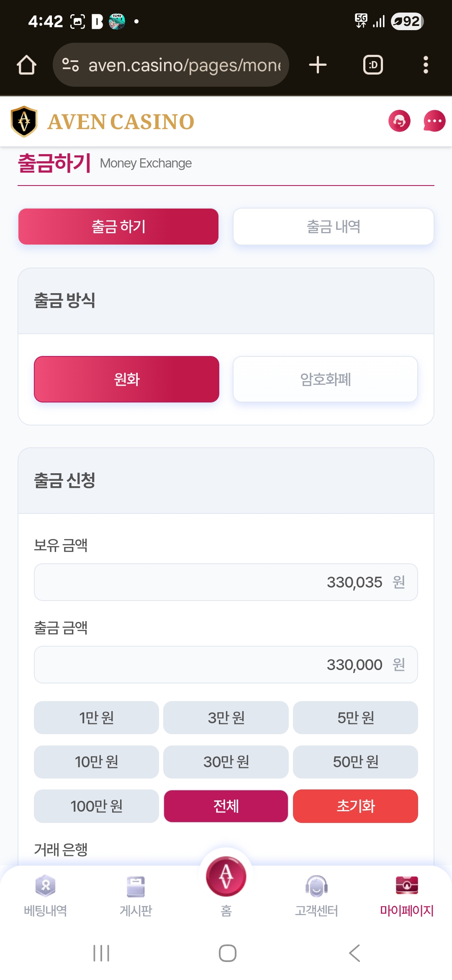Open the tab switcher icon

pos(372,65)
